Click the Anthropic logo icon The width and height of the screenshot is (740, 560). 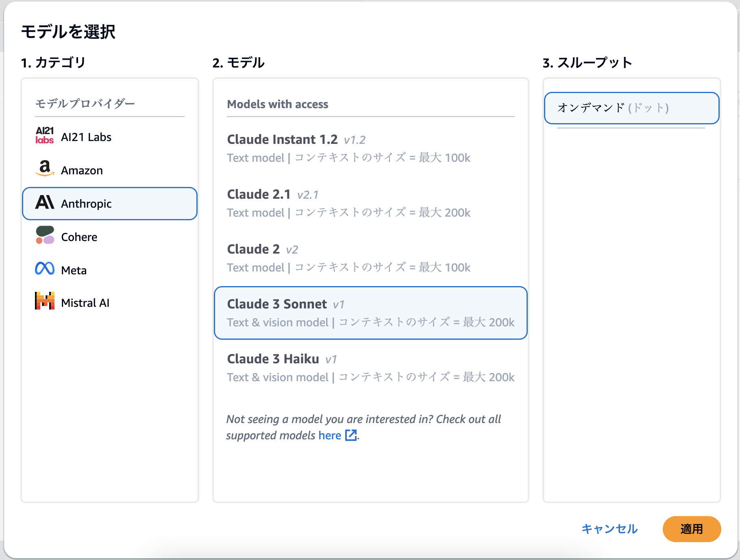(x=45, y=202)
